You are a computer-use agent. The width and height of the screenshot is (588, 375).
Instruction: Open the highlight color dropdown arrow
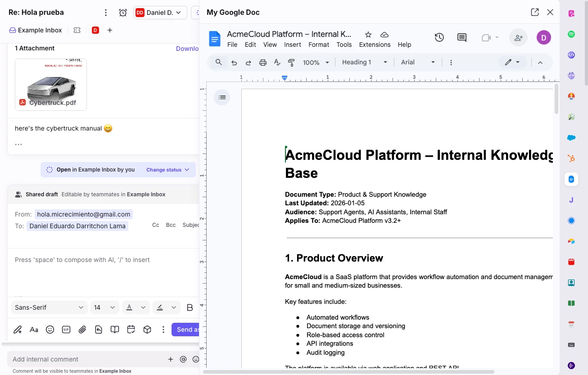pos(173,307)
